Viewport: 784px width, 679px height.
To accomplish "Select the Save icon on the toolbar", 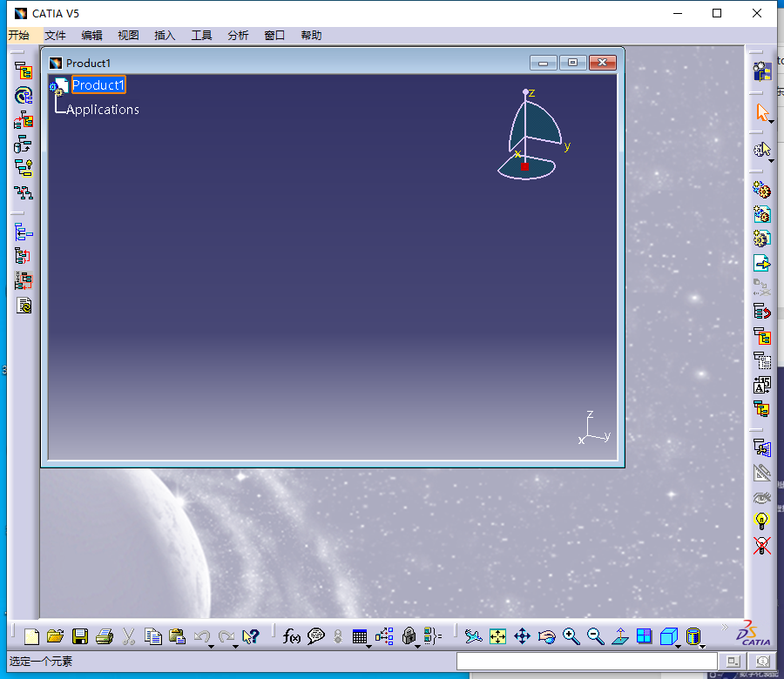I will [80, 636].
